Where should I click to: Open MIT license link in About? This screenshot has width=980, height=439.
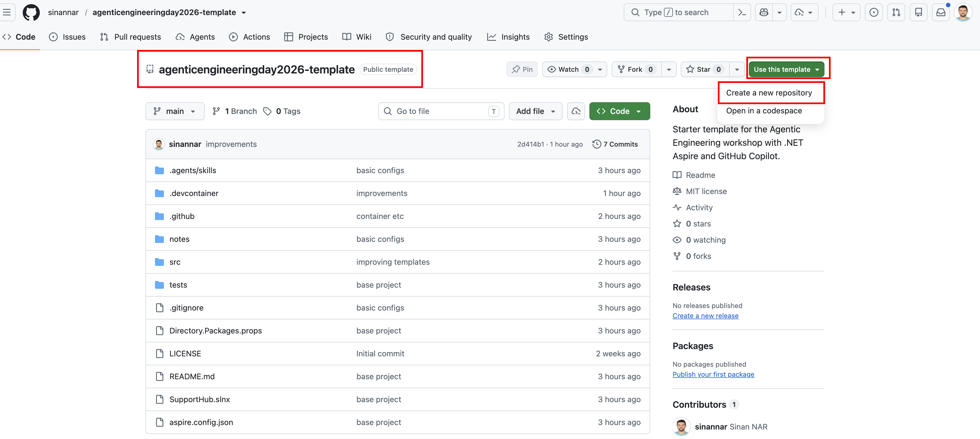700,191
